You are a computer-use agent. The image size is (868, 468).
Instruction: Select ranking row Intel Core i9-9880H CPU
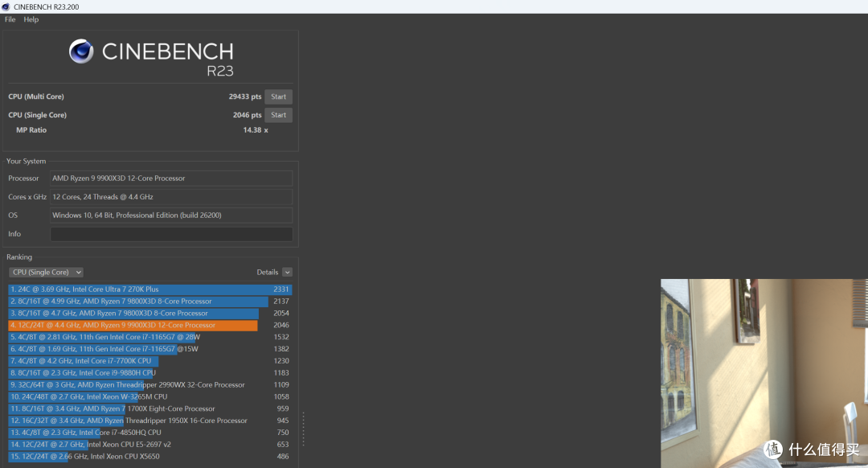[150, 373]
